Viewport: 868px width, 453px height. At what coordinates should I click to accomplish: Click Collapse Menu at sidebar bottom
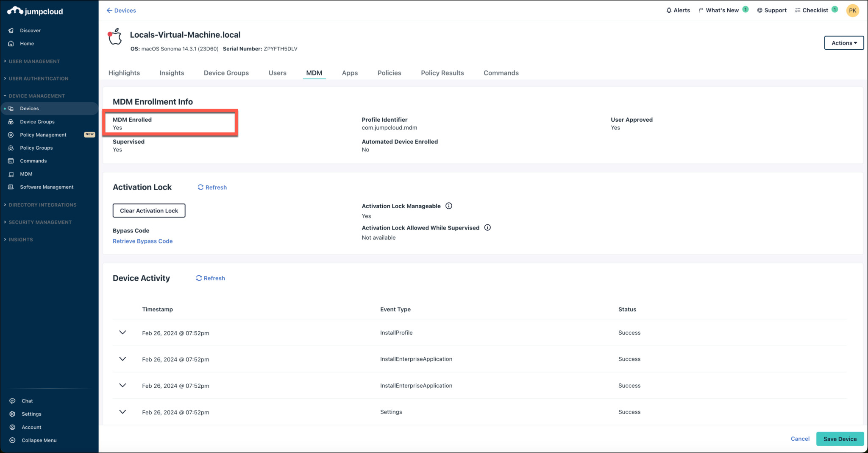pos(39,440)
